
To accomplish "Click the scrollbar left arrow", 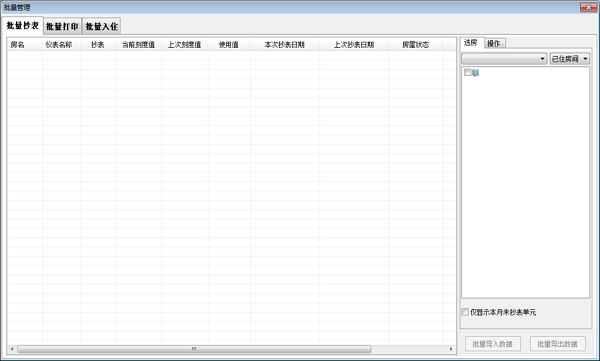I will click(12, 349).
